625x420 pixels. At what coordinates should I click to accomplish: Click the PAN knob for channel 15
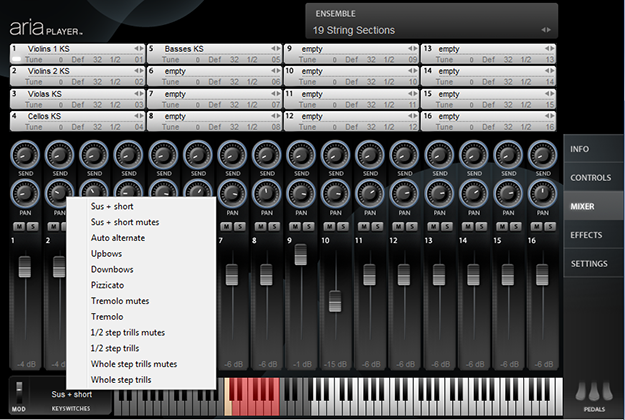coord(508,194)
